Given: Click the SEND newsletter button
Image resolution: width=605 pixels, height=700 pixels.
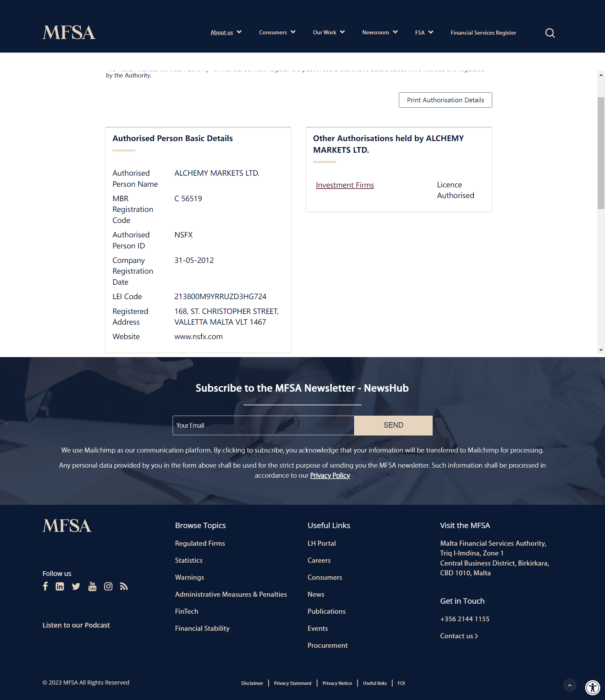Looking at the screenshot, I should [393, 424].
